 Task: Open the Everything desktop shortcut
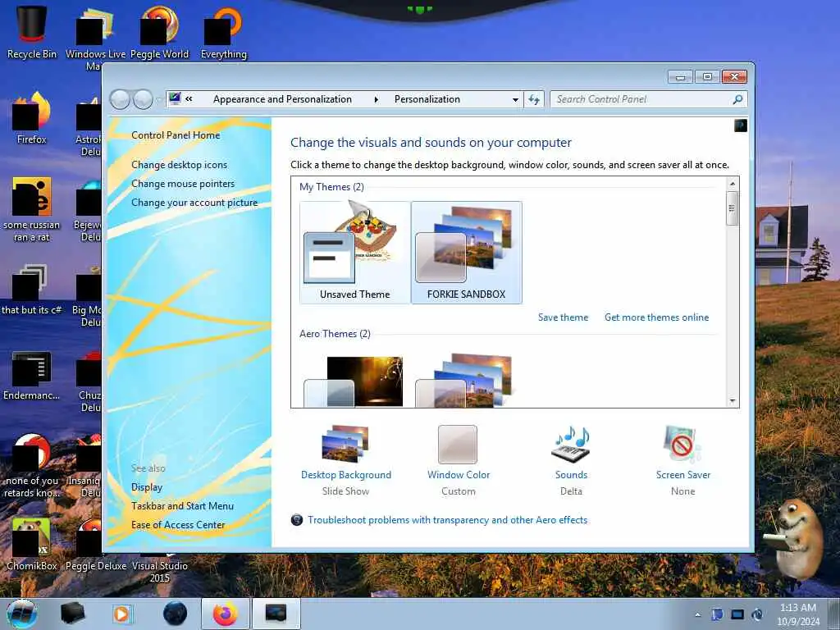tap(224, 32)
